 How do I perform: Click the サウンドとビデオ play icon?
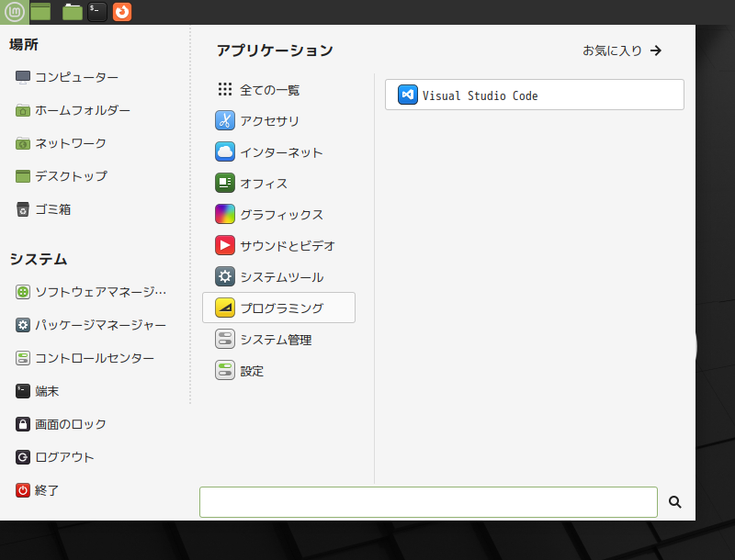225,246
